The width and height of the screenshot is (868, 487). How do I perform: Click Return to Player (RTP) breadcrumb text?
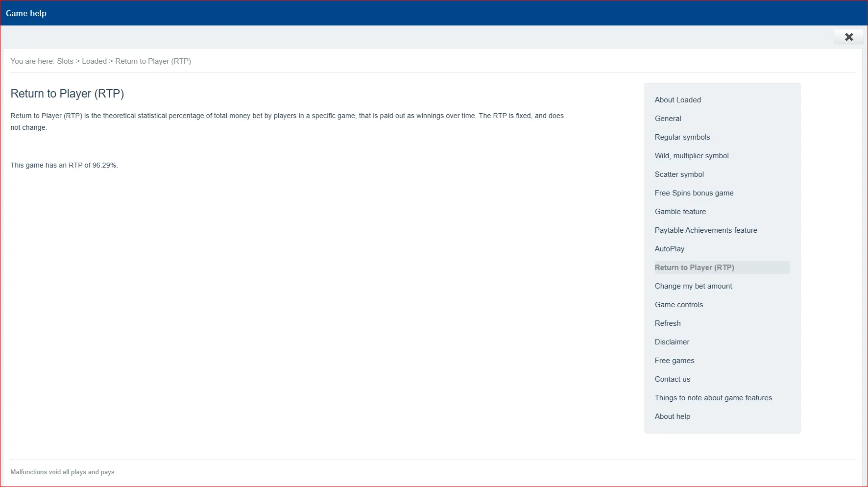coord(153,61)
